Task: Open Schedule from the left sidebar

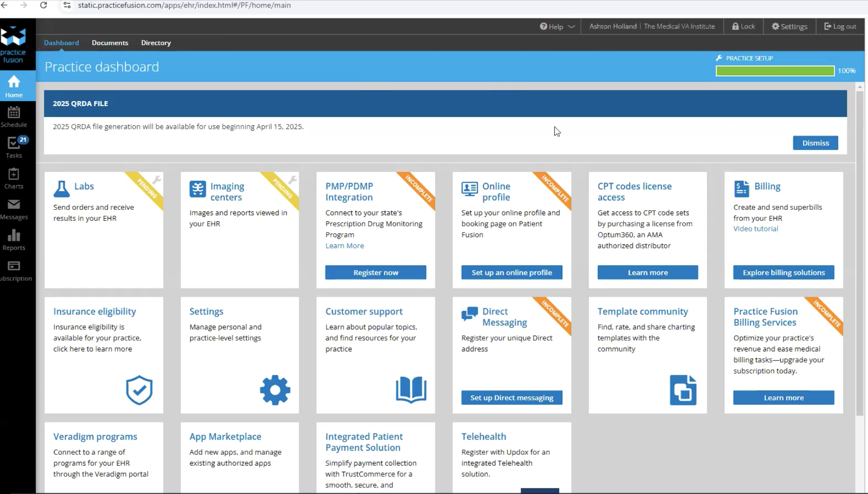Action: tap(14, 117)
